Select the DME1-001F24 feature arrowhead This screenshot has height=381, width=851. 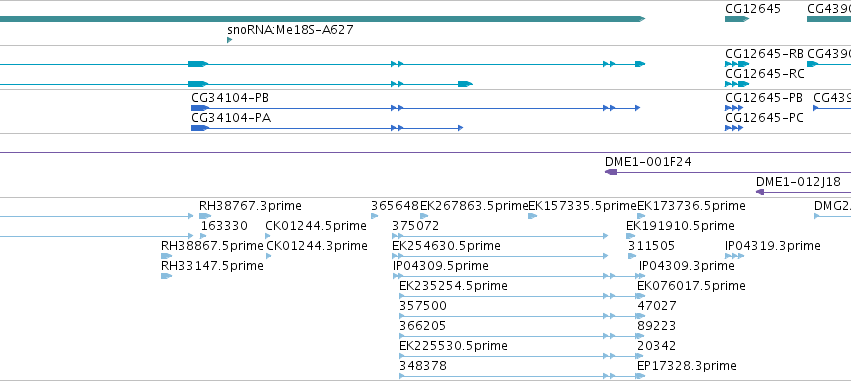click(x=611, y=172)
